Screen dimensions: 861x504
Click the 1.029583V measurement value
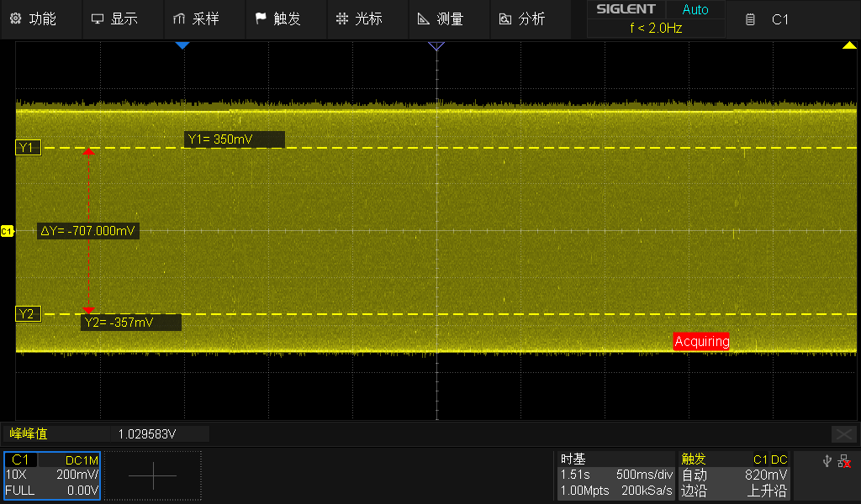coord(147,434)
